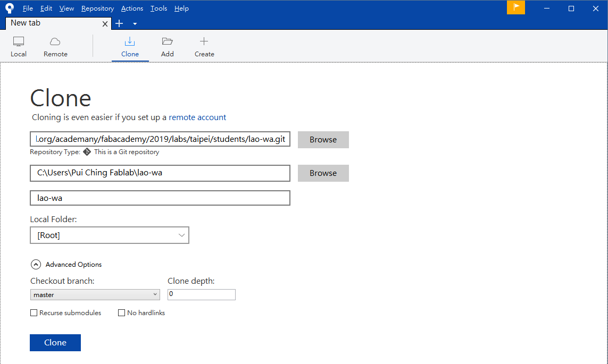Open the Local Folder [Root] dropdown
This screenshot has height=364, width=608.
tap(110, 235)
